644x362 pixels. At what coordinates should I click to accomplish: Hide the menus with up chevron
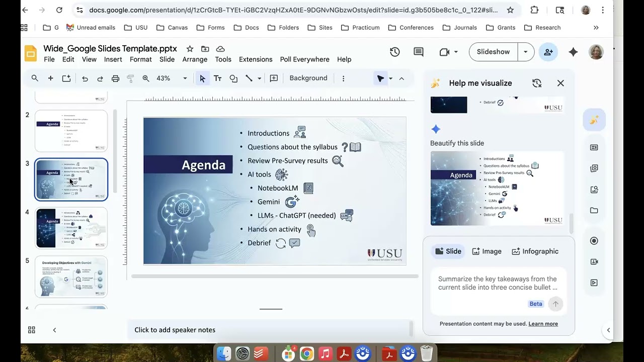[x=401, y=78]
